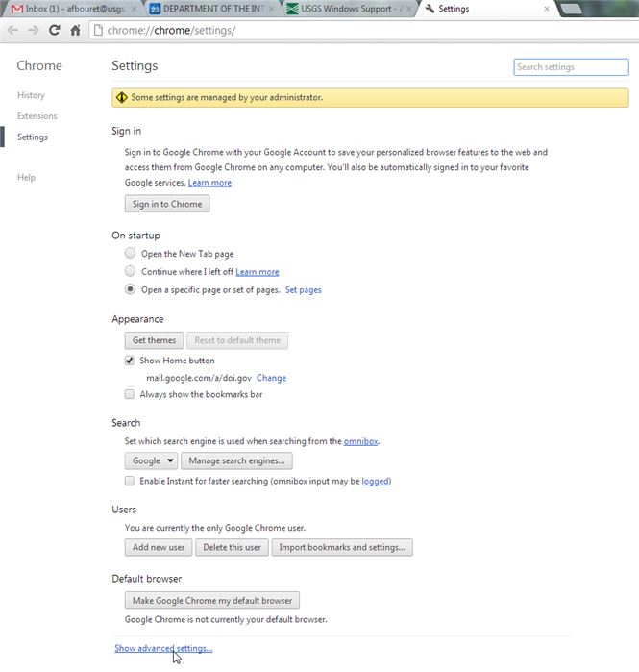Click the Gmail icon on the Inbox tab

coord(17,9)
